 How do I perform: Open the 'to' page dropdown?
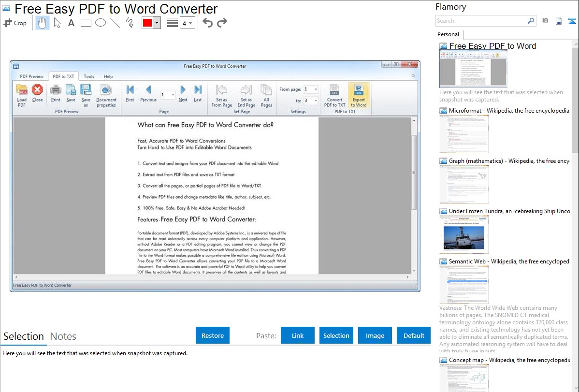[316, 101]
